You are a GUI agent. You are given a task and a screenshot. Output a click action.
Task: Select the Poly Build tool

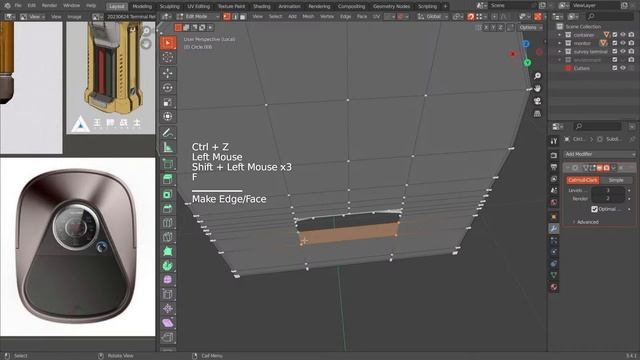[168, 251]
